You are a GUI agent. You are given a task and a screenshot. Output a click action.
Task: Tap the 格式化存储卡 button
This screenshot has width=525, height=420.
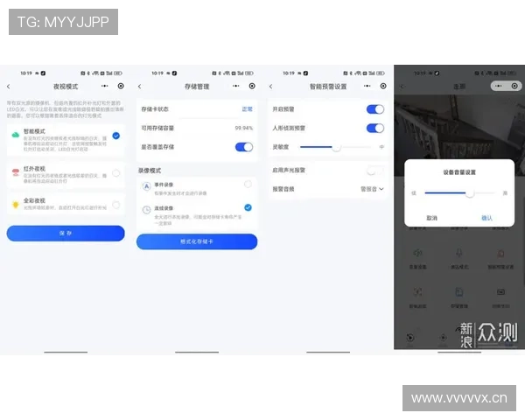click(197, 241)
